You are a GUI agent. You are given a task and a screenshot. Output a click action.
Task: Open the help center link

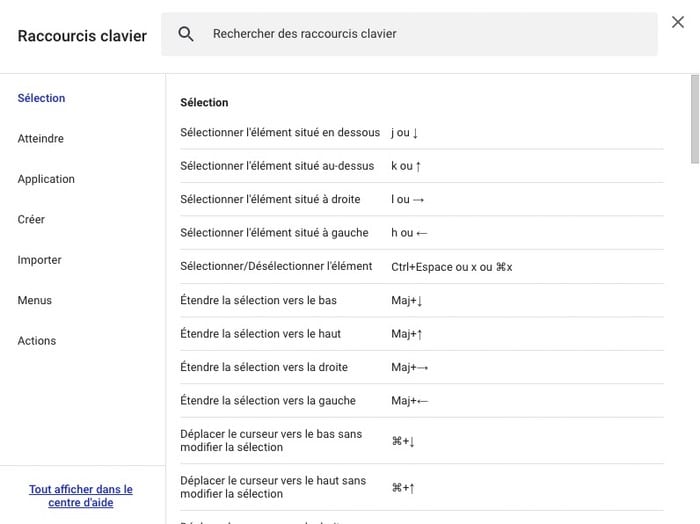pyautogui.click(x=81, y=496)
